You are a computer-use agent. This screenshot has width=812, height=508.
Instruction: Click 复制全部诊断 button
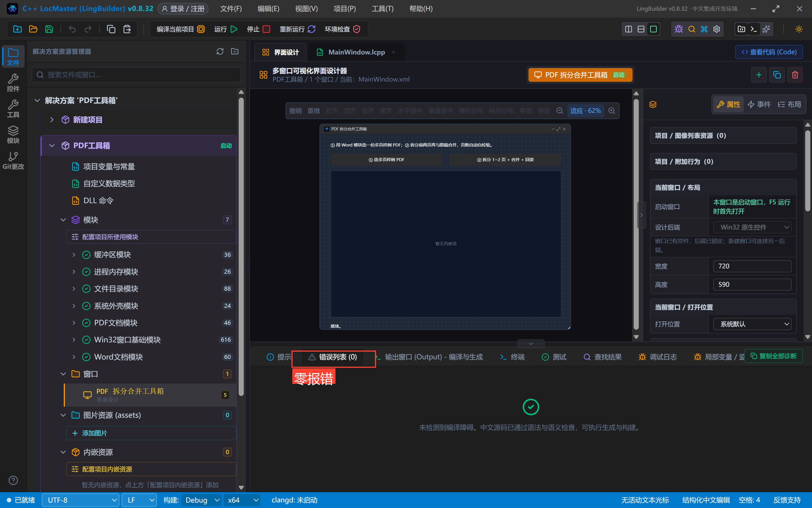click(773, 356)
